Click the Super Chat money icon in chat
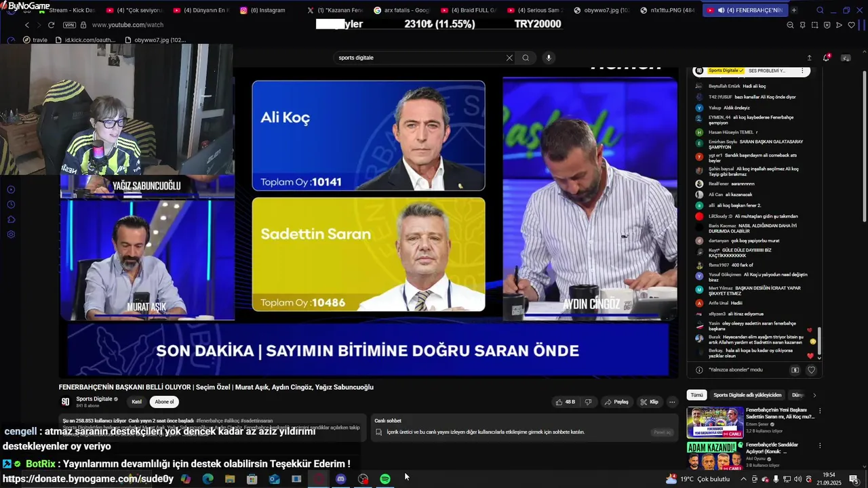Viewport: 868px width, 488px height. [x=795, y=370]
